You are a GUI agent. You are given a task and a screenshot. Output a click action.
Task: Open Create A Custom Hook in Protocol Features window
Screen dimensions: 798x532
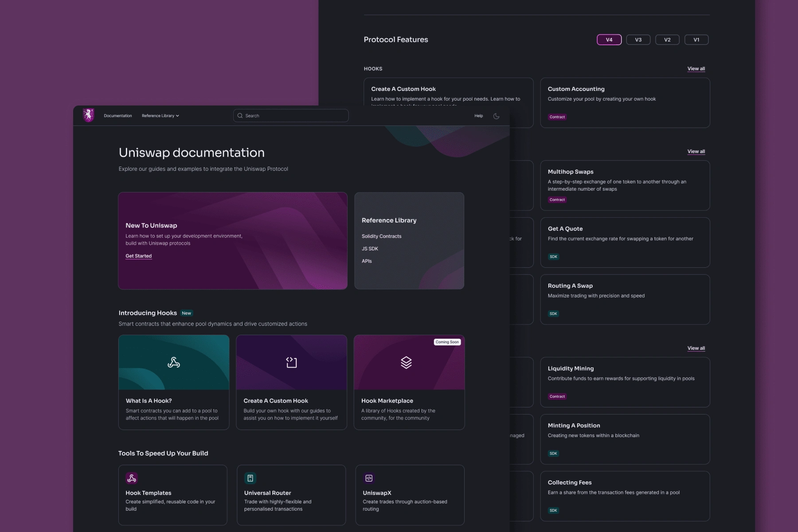403,89
